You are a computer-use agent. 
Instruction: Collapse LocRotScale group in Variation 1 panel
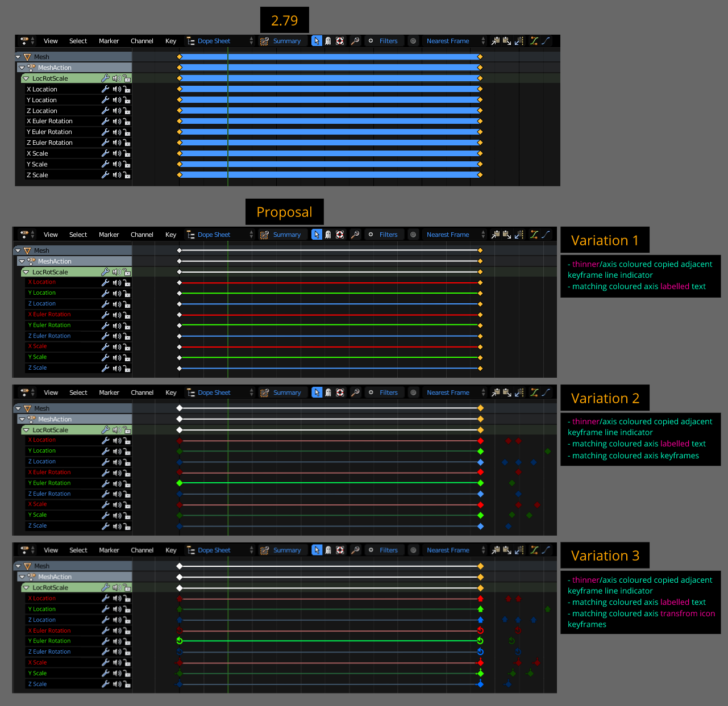coord(26,272)
